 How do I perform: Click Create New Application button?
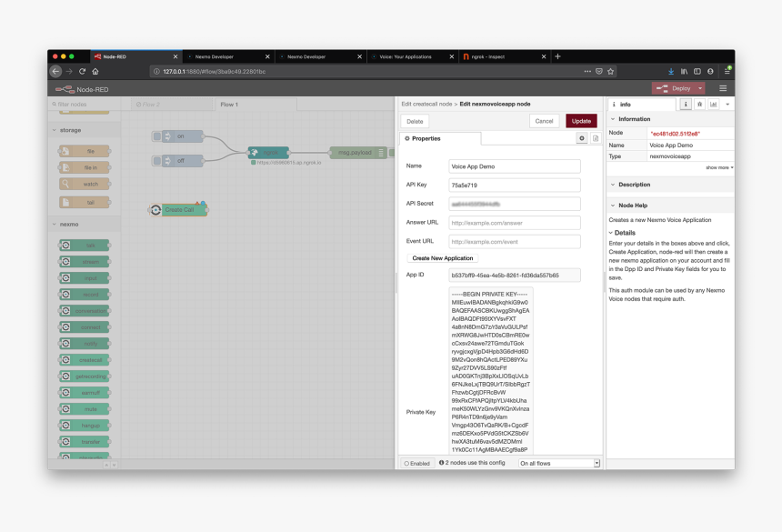tap(442, 258)
